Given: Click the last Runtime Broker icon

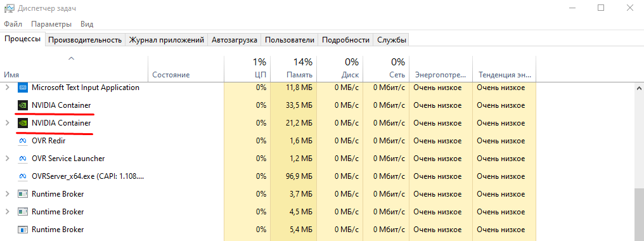Looking at the screenshot, I should coord(23,230).
